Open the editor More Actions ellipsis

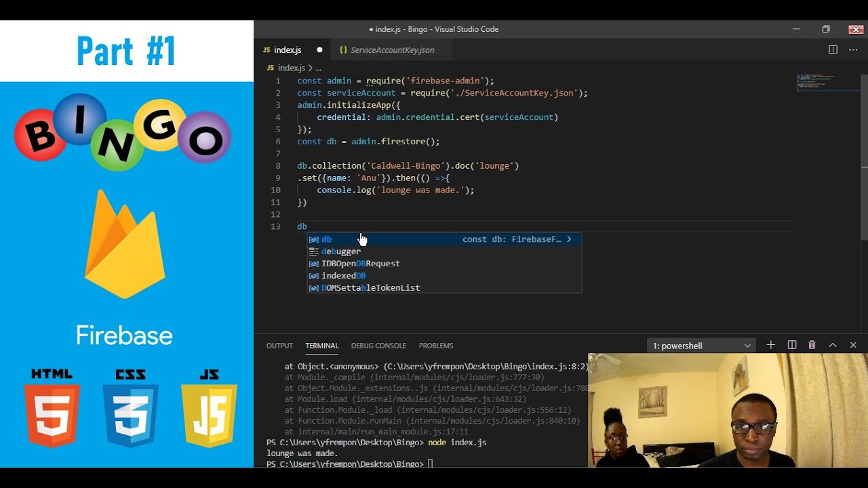pyautogui.click(x=853, y=49)
